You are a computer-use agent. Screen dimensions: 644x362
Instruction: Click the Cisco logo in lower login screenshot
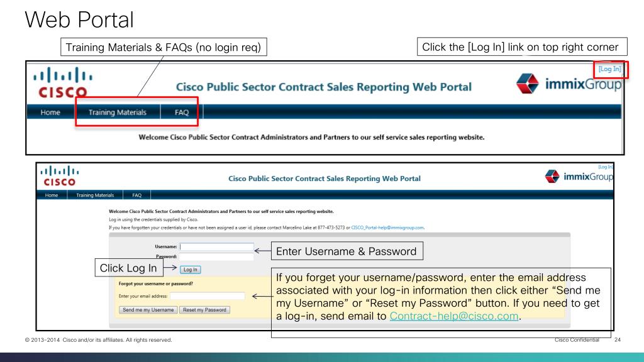(60, 176)
